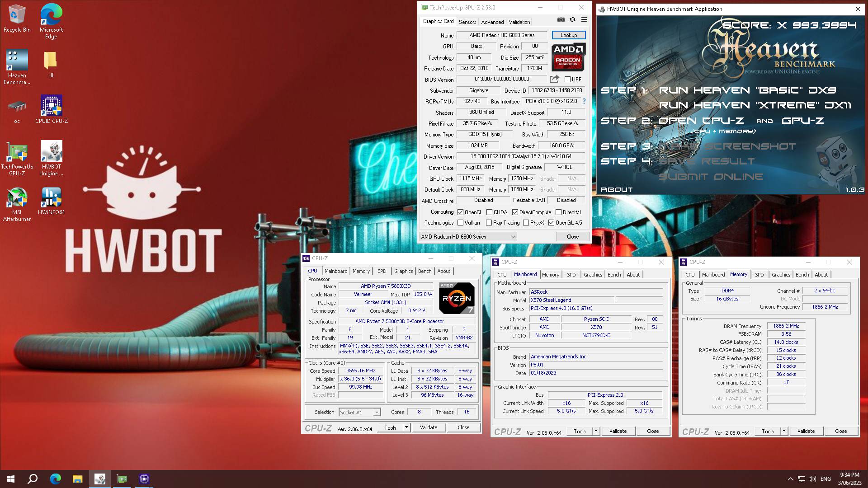Screen dimensions: 868x488
Task: Click the ENG language indicator
Action: [826, 479]
